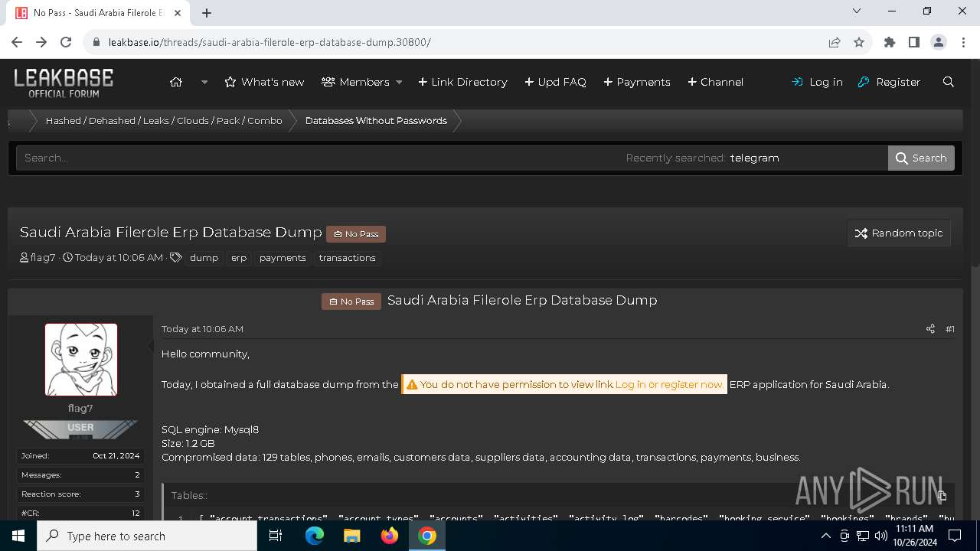Reload the page
The height and width of the screenshot is (551, 980).
pos(66,42)
